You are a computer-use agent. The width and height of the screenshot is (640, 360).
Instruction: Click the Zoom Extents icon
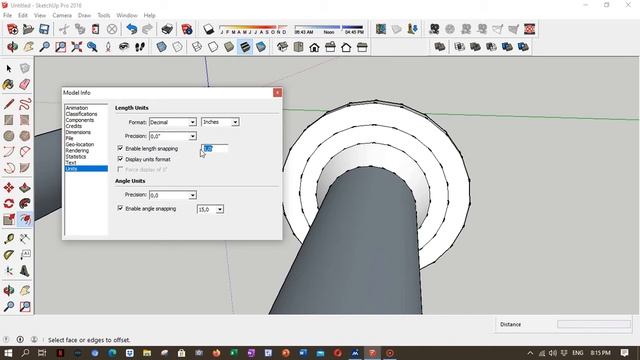76,47
